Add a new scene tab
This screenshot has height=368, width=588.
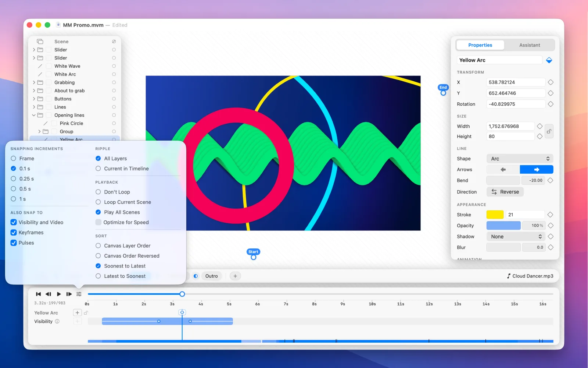coord(235,276)
